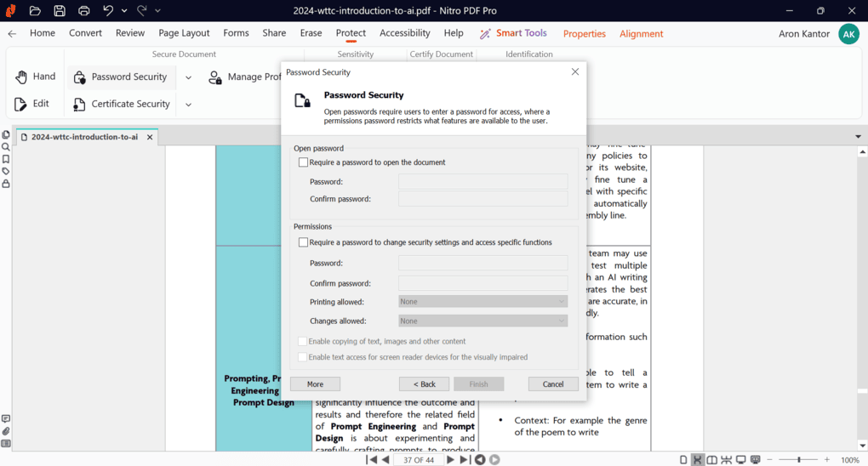Click the Certificate Security ribbon button

(x=122, y=104)
